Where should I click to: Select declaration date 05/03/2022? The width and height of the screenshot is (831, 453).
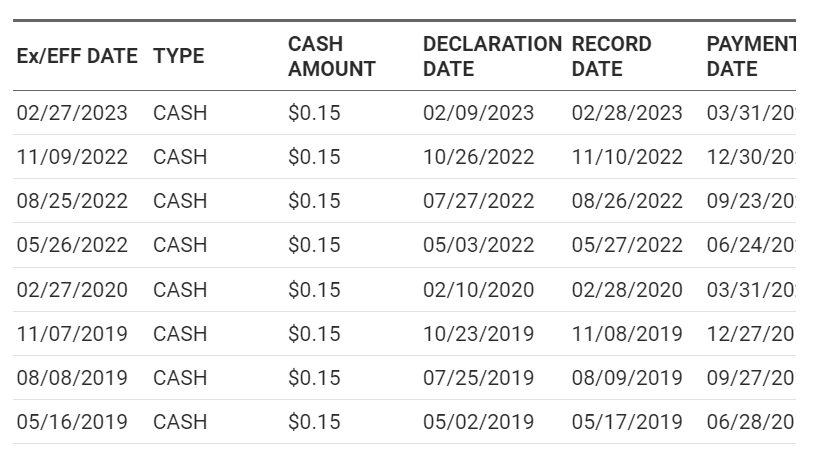click(478, 245)
